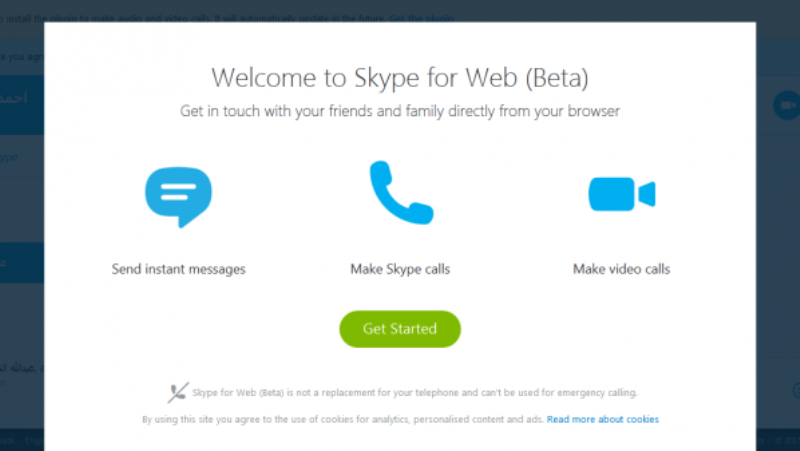Select the highlighted conversation row in sidebar
The height and width of the screenshot is (451, 800).
[x=22, y=263]
